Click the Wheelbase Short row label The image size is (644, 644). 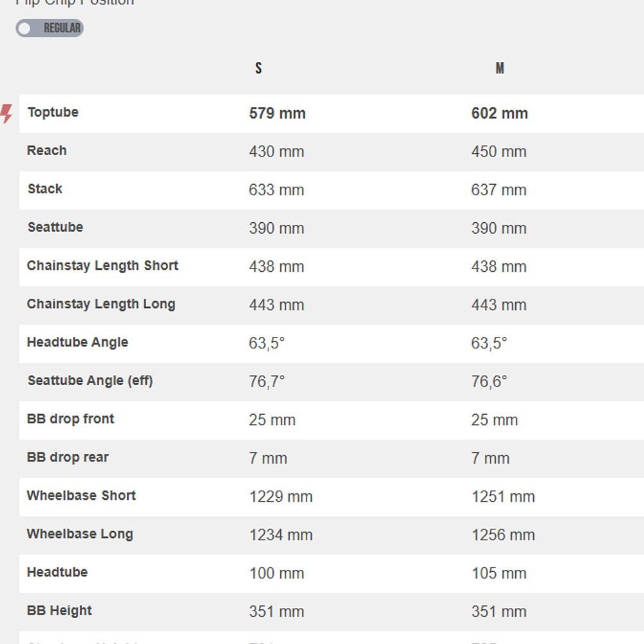click(x=81, y=495)
